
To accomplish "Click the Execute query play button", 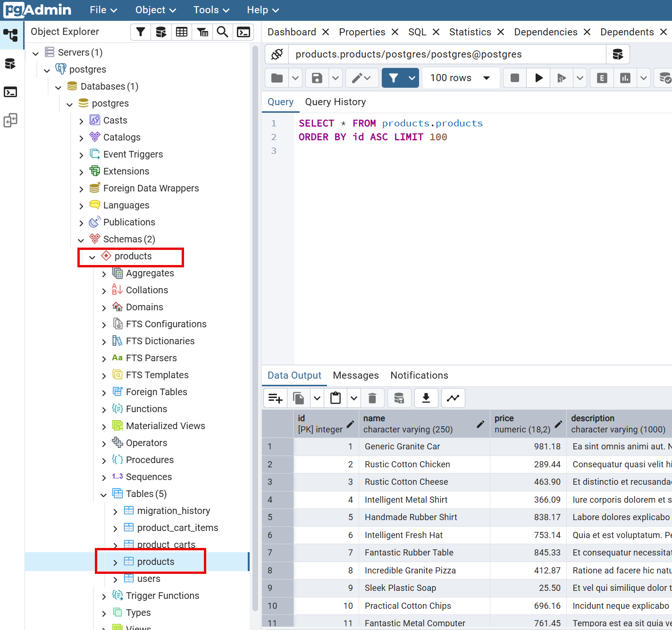I will tap(538, 78).
